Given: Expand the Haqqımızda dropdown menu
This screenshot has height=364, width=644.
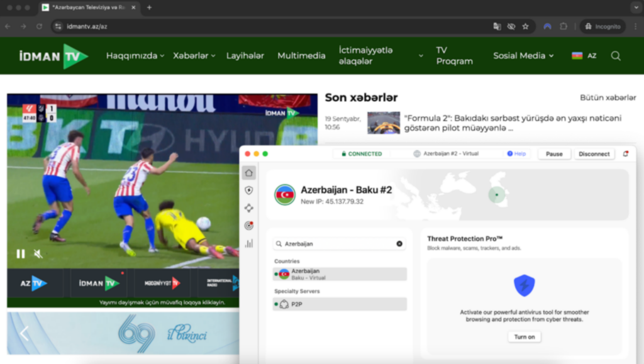Looking at the screenshot, I should point(135,56).
